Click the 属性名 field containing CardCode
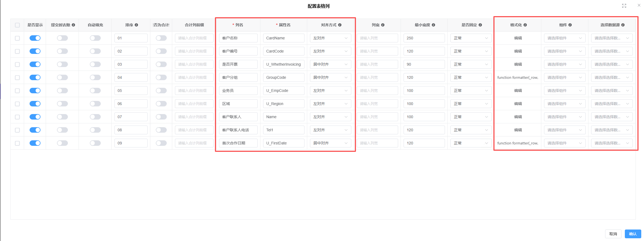 click(283, 51)
